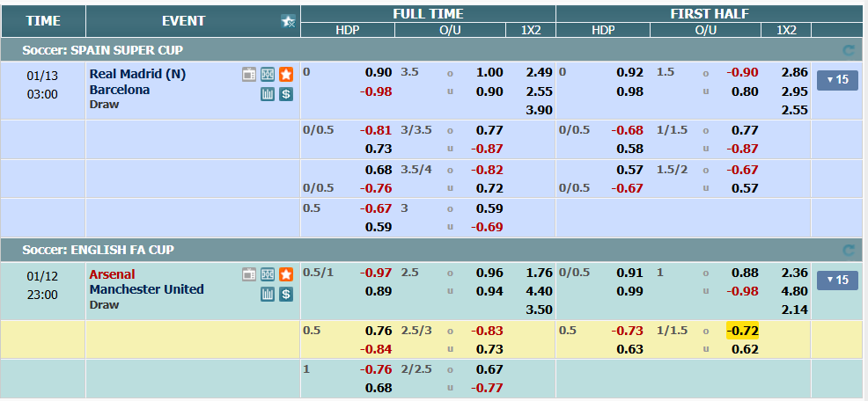Open the pitch view icon for Real Madrid match
Image resolution: width=868 pixels, height=401 pixels.
coord(268,75)
